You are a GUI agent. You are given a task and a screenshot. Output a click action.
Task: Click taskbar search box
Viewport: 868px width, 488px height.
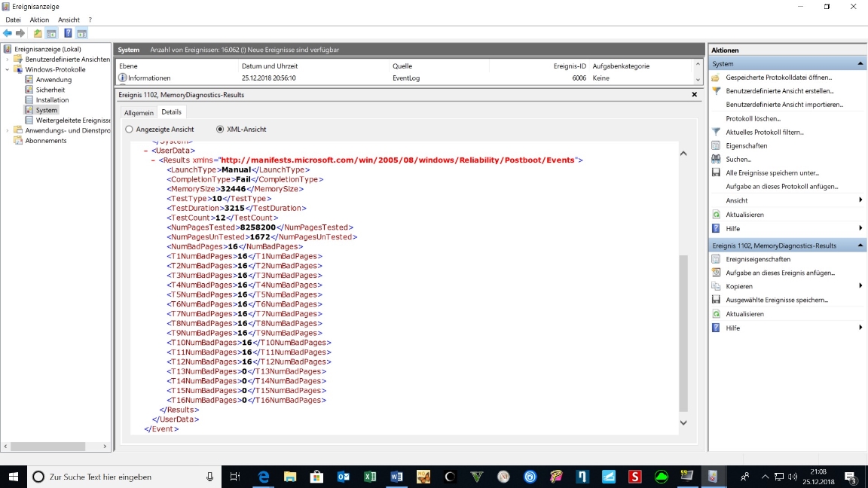(124, 477)
